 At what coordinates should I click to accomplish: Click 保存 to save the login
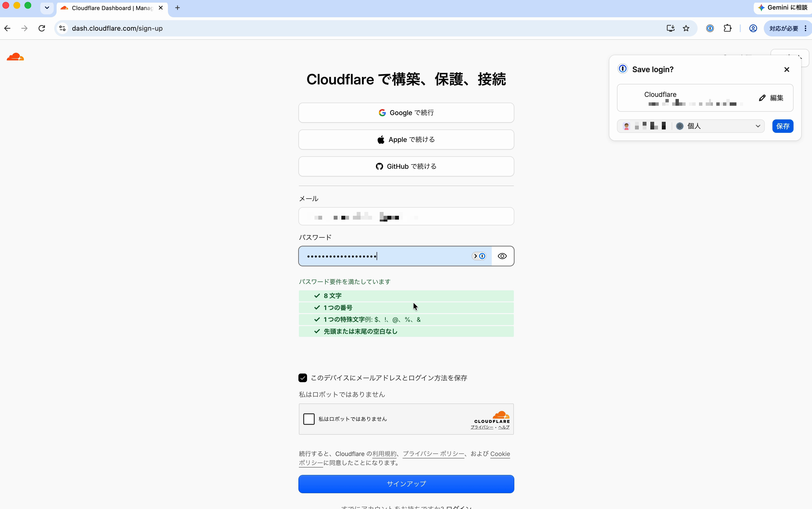coord(783,126)
